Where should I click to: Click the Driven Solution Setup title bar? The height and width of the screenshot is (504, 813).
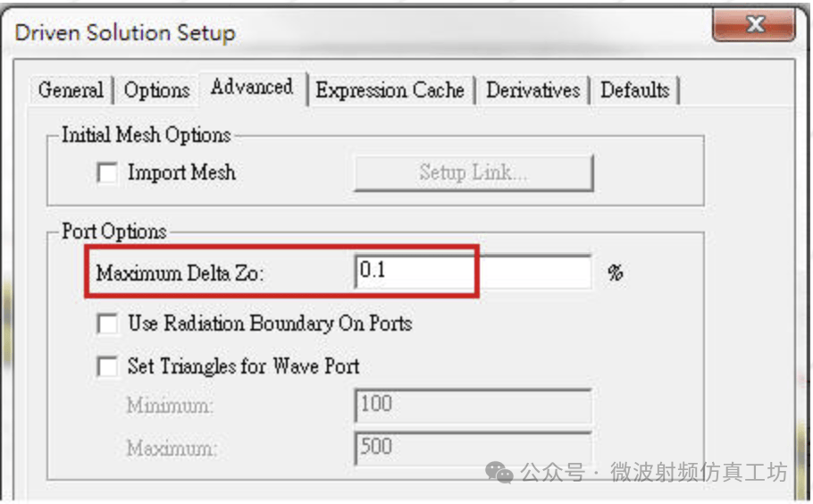357,33
